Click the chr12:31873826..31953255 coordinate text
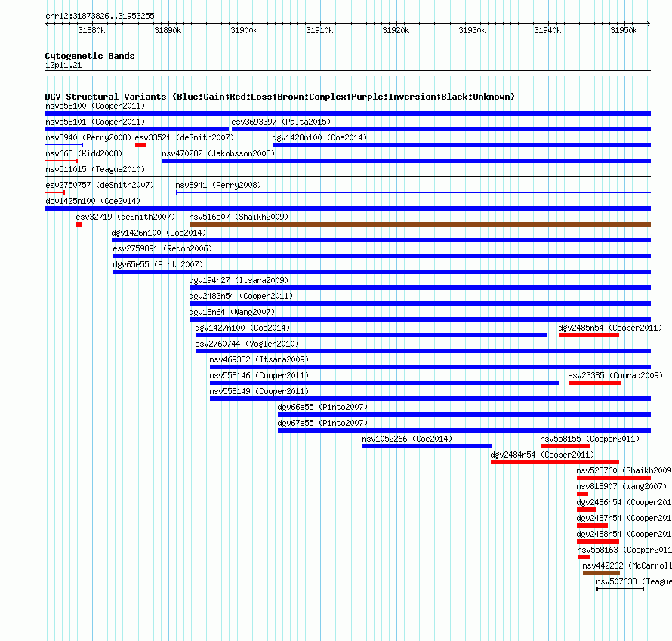The height and width of the screenshot is (641, 672). (x=100, y=16)
